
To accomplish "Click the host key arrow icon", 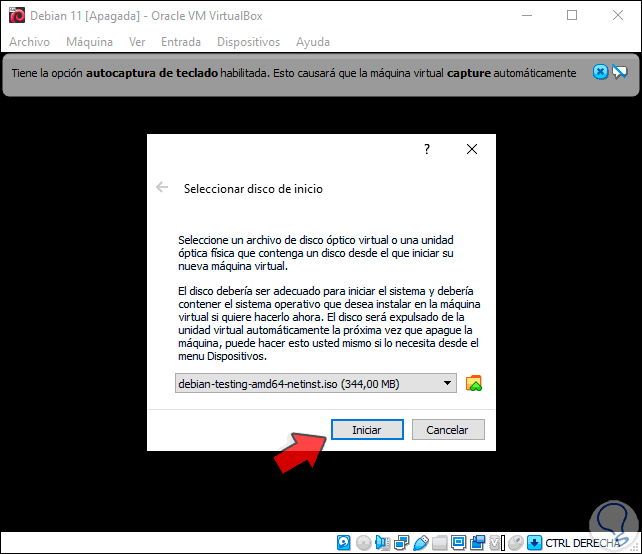I will pyautogui.click(x=534, y=543).
